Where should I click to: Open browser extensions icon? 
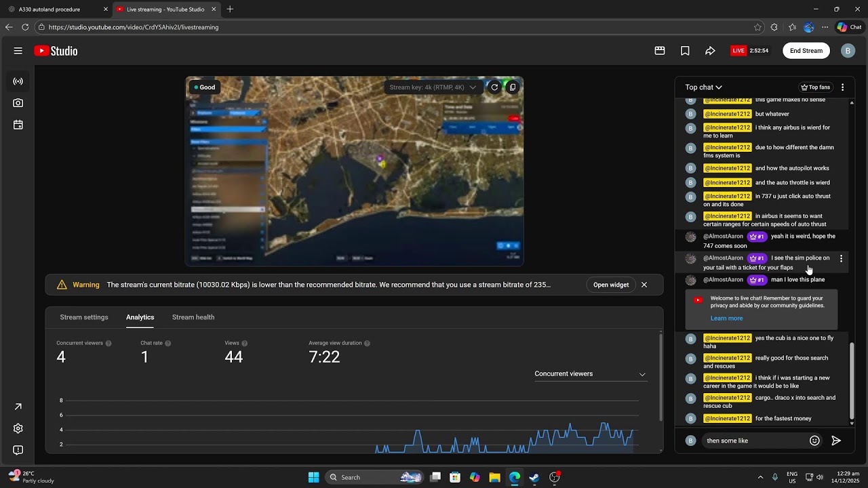click(774, 27)
